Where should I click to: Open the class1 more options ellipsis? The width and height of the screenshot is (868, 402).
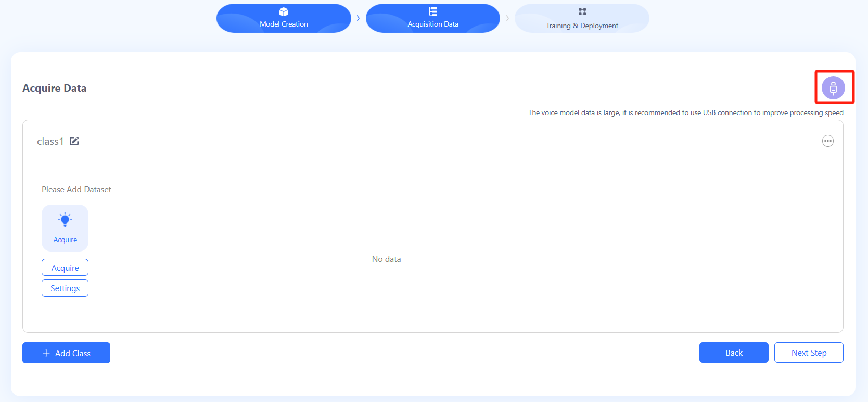pyautogui.click(x=827, y=141)
